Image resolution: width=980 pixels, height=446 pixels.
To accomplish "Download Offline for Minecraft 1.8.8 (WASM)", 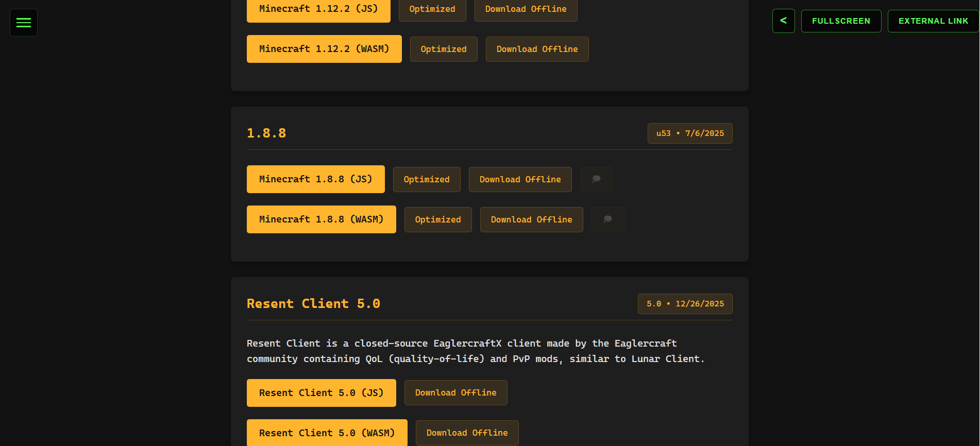I will (531, 219).
